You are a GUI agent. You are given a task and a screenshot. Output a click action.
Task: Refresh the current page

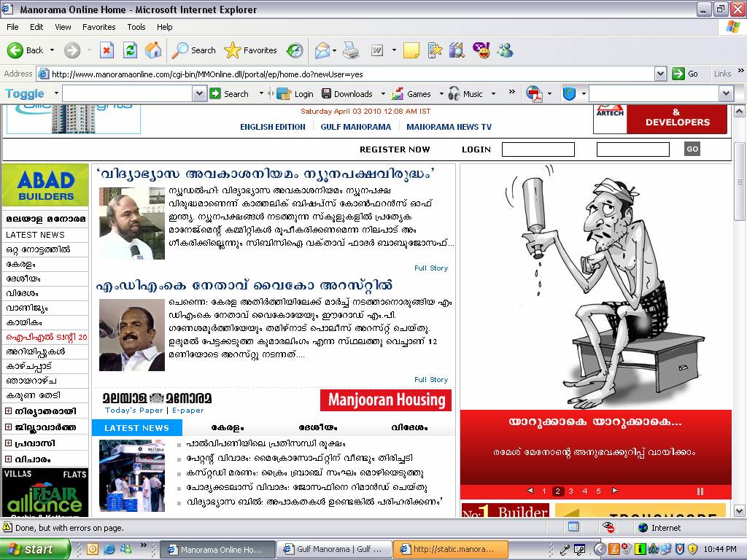pyautogui.click(x=130, y=50)
